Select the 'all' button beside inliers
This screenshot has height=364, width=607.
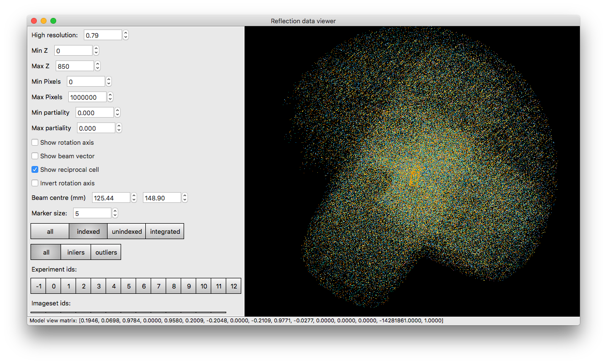[46, 252]
